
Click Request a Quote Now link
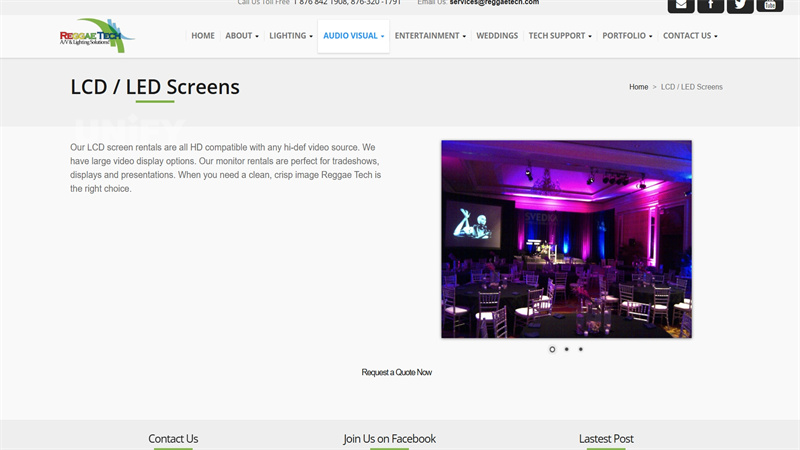point(396,372)
